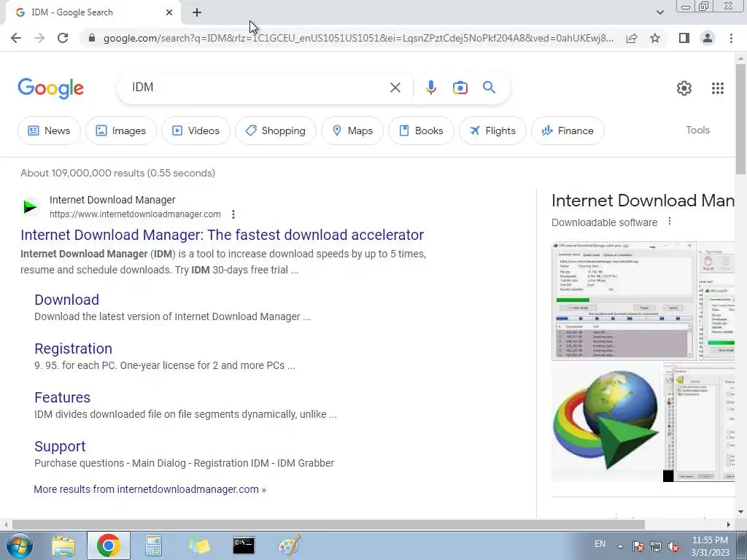Image resolution: width=747 pixels, height=560 pixels.
Task: Open the Chrome profile avatar
Action: [x=708, y=38]
